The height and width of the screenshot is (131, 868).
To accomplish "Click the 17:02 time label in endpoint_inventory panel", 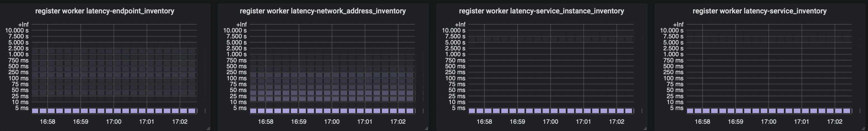I will click(180, 121).
